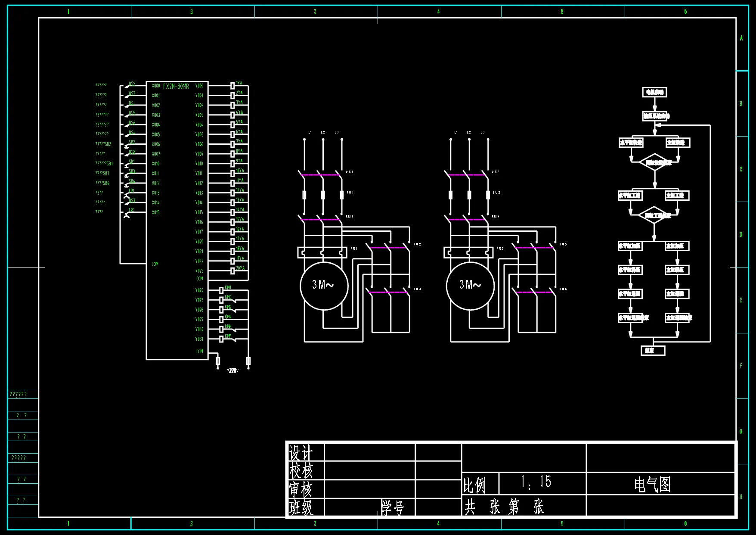Select the 20YA solenoid label
The width and height of the screenshot is (756, 535).
pos(240,268)
